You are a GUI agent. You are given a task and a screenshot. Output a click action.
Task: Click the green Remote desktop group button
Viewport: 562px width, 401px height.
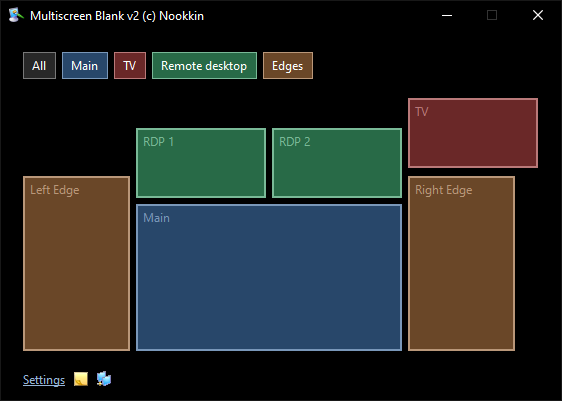pyautogui.click(x=204, y=66)
